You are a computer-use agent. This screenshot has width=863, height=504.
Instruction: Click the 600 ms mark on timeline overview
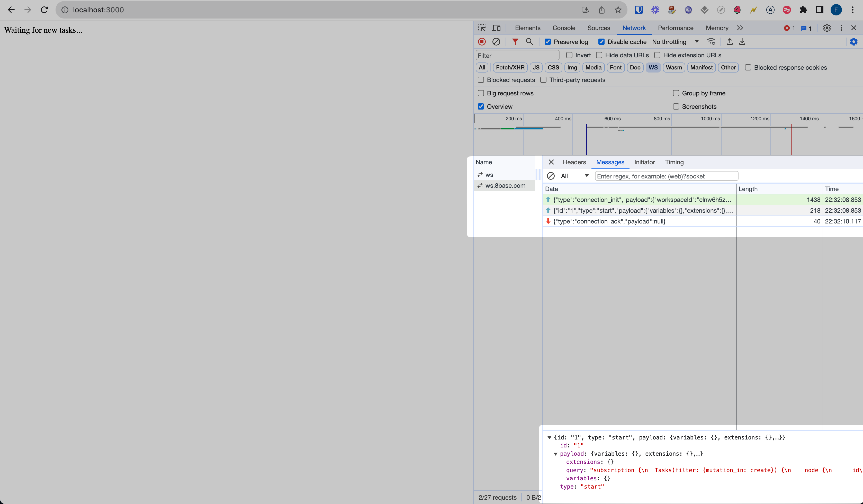612,119
